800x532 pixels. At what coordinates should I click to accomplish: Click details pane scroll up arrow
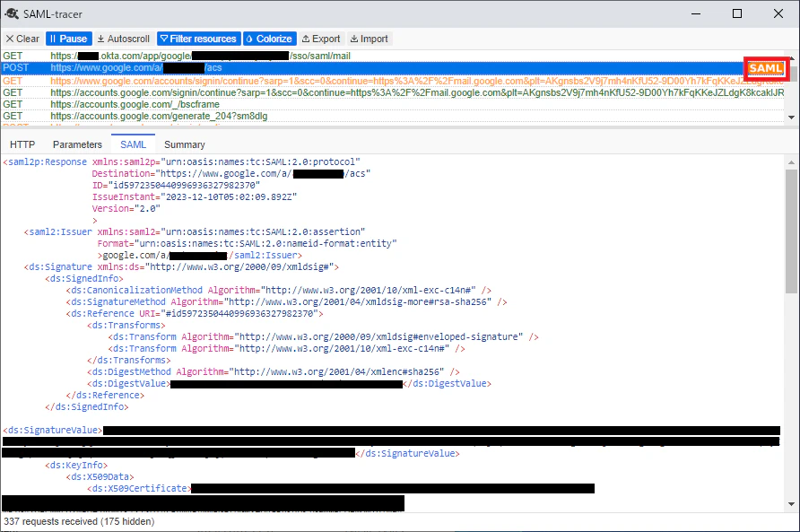click(x=791, y=162)
